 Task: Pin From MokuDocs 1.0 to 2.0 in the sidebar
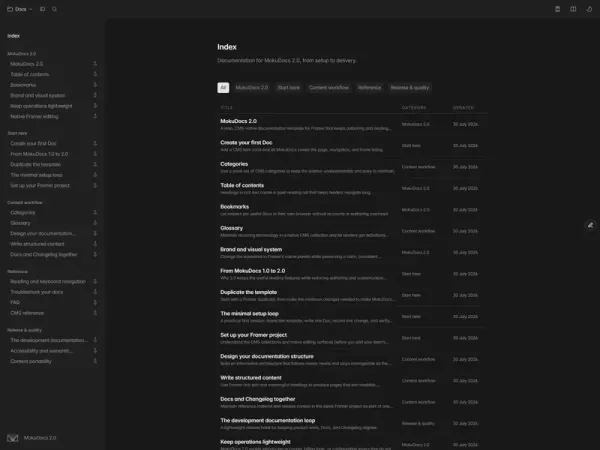[x=95, y=154]
